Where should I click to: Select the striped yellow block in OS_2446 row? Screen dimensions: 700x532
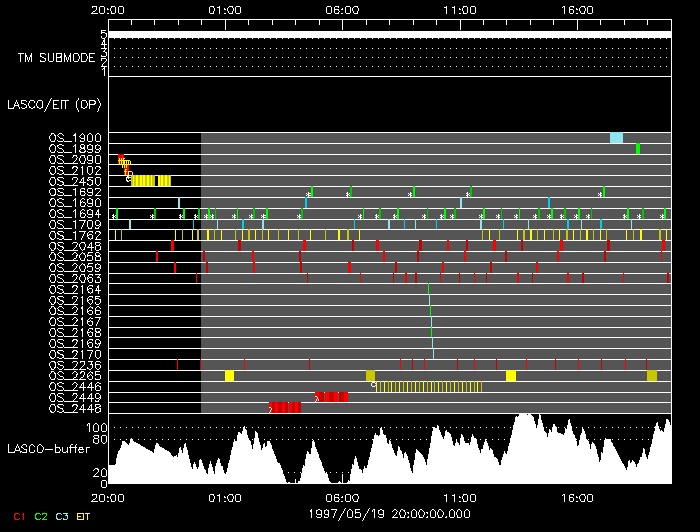coord(428,386)
